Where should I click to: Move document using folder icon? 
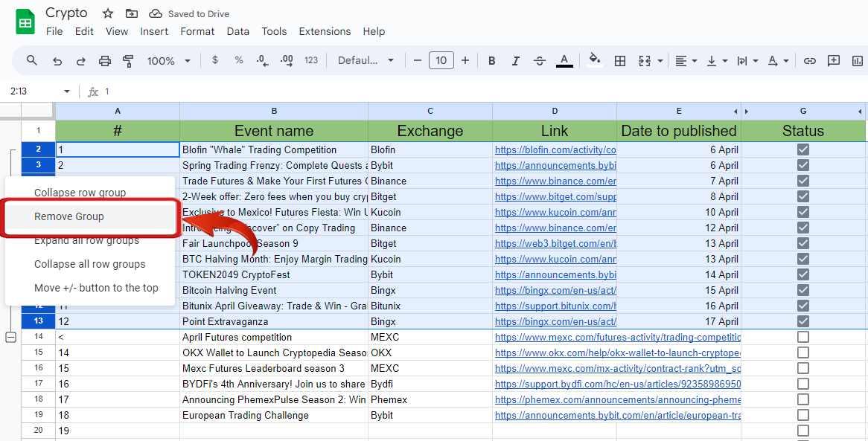(x=132, y=14)
